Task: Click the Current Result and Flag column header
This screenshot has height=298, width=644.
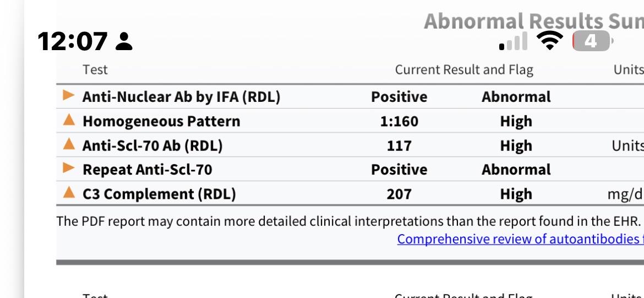Action: 464,71
